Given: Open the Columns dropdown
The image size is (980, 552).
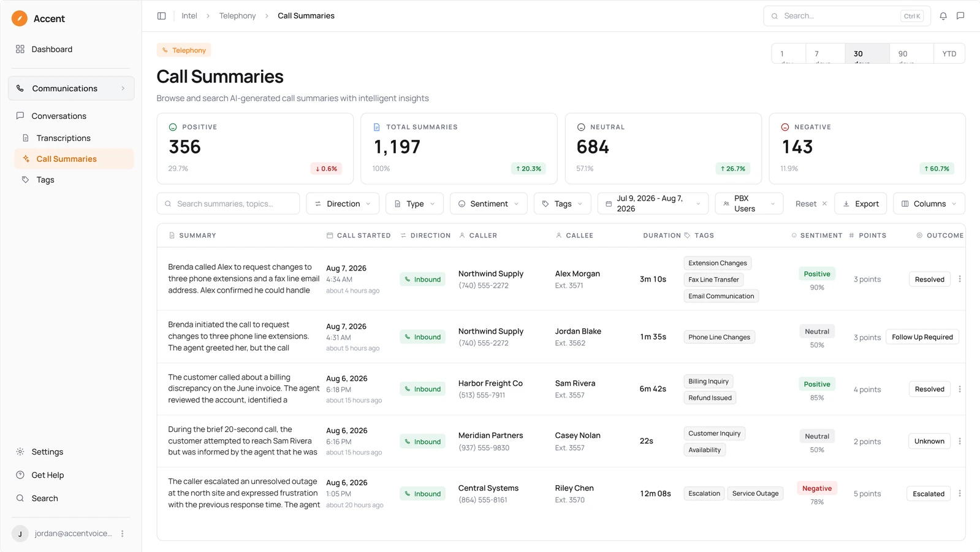Looking at the screenshot, I should point(929,204).
